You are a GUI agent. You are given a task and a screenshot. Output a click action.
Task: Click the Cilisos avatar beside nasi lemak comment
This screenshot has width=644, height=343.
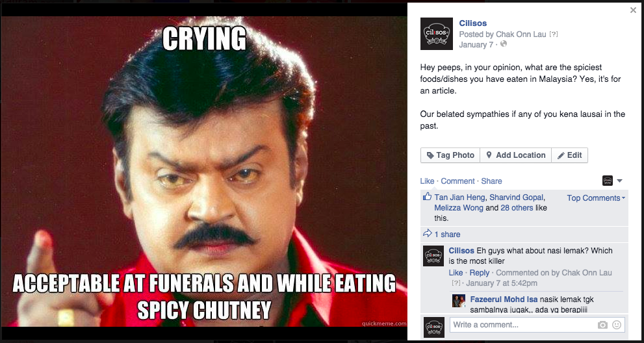pyautogui.click(x=433, y=256)
